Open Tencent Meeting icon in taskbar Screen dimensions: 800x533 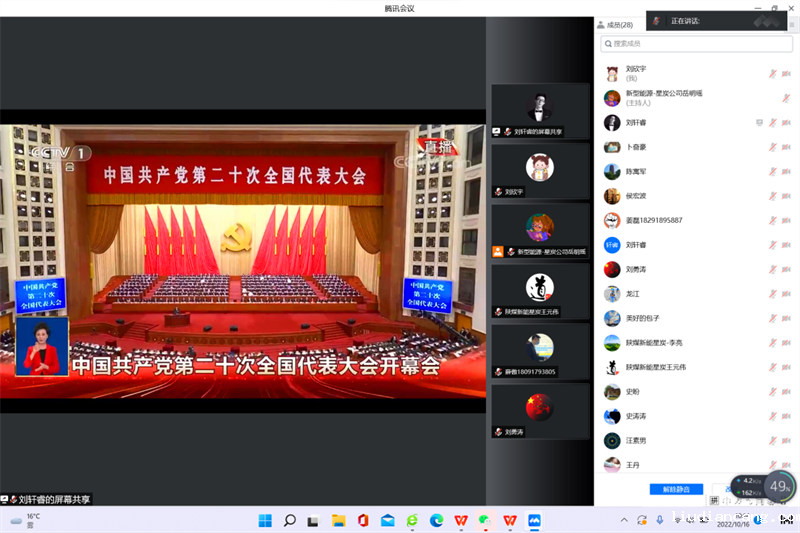[534, 520]
